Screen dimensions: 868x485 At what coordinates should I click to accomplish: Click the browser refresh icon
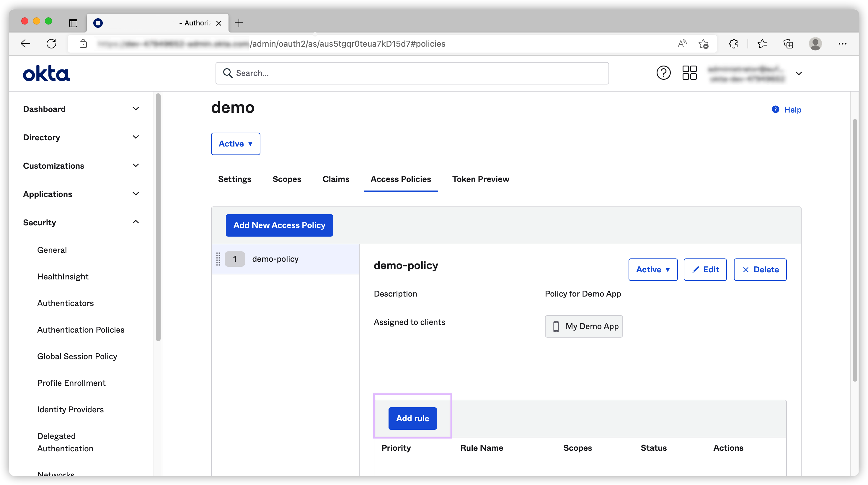tap(51, 44)
